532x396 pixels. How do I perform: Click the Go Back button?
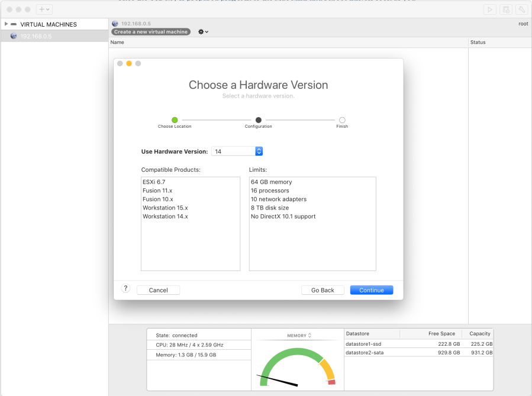323,290
